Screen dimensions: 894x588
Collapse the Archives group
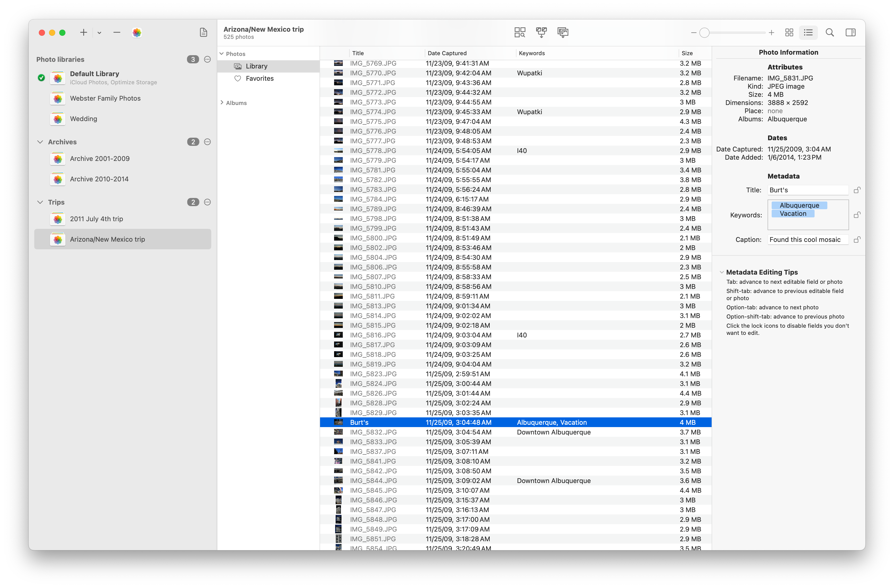pos(40,142)
